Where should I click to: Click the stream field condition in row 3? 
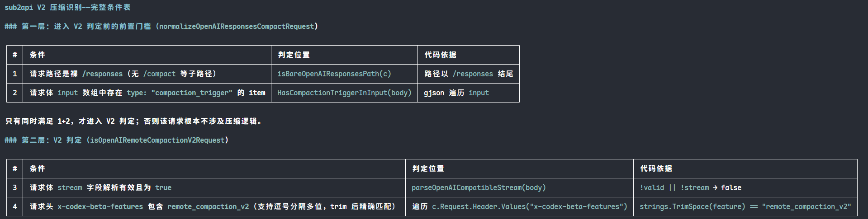click(x=100, y=187)
